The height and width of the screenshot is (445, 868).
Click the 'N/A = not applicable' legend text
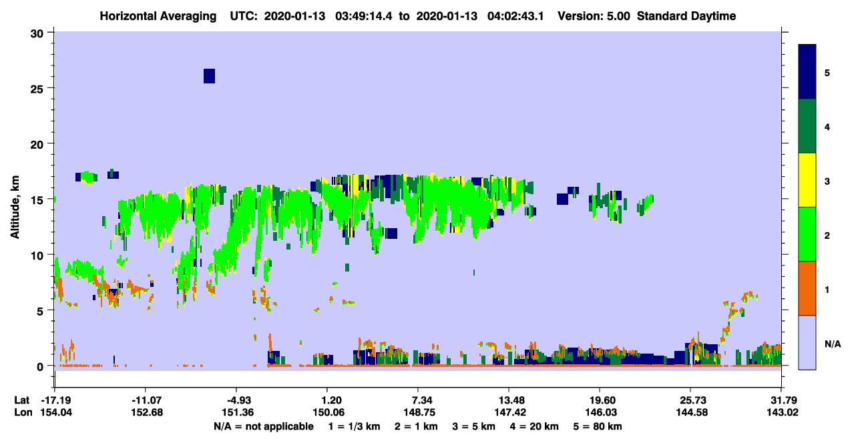(263, 426)
